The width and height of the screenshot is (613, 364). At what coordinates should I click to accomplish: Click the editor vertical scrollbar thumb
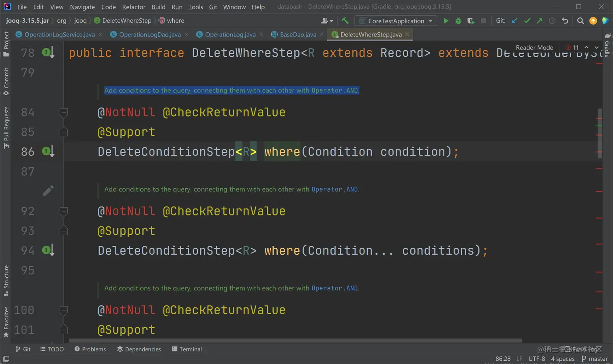(600, 133)
